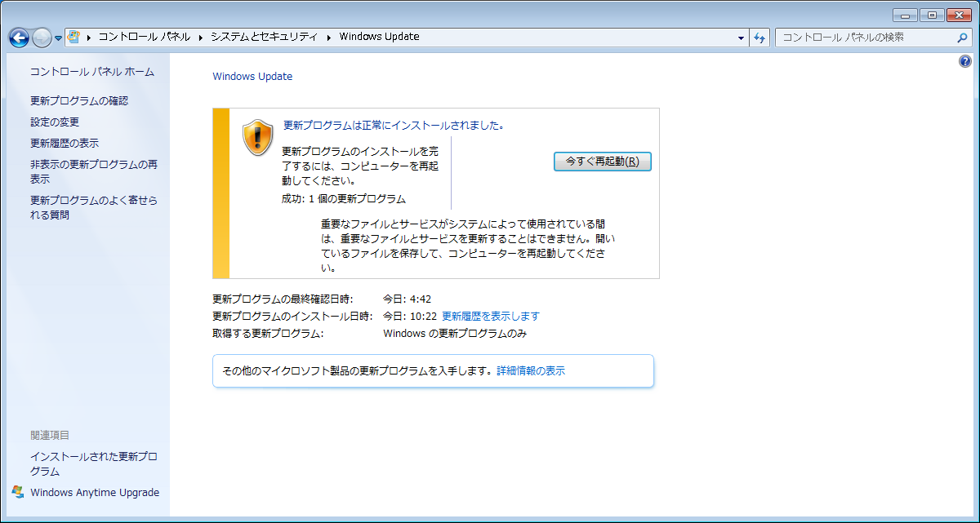Click the 今すぐ再起動(R) button
This screenshot has width=980, height=523.
602,162
